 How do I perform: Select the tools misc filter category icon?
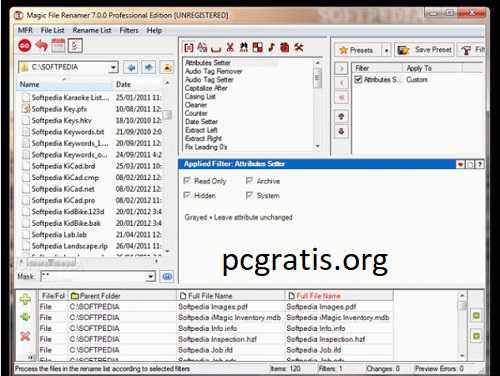coord(299,47)
